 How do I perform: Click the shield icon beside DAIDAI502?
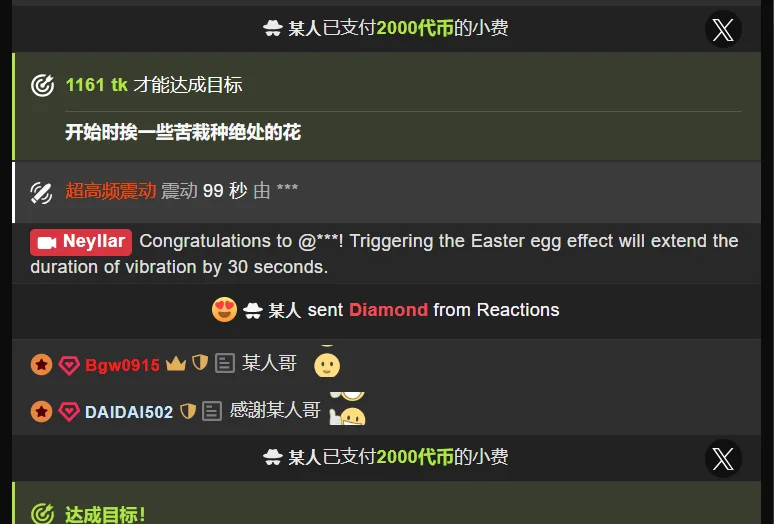tap(188, 411)
